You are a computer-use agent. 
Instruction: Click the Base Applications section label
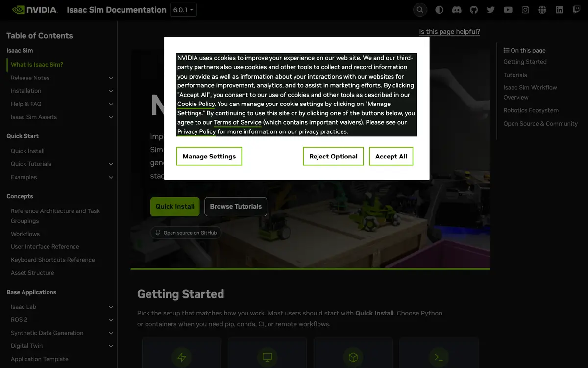[31, 292]
